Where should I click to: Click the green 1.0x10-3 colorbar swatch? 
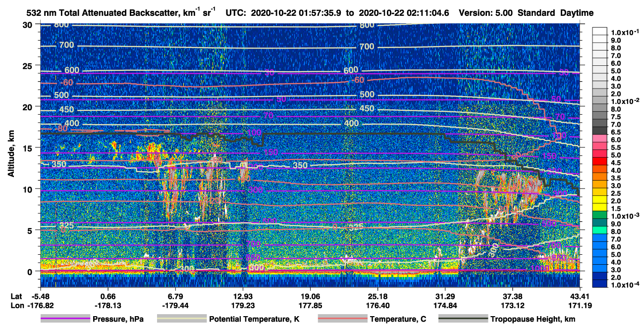tap(599, 216)
